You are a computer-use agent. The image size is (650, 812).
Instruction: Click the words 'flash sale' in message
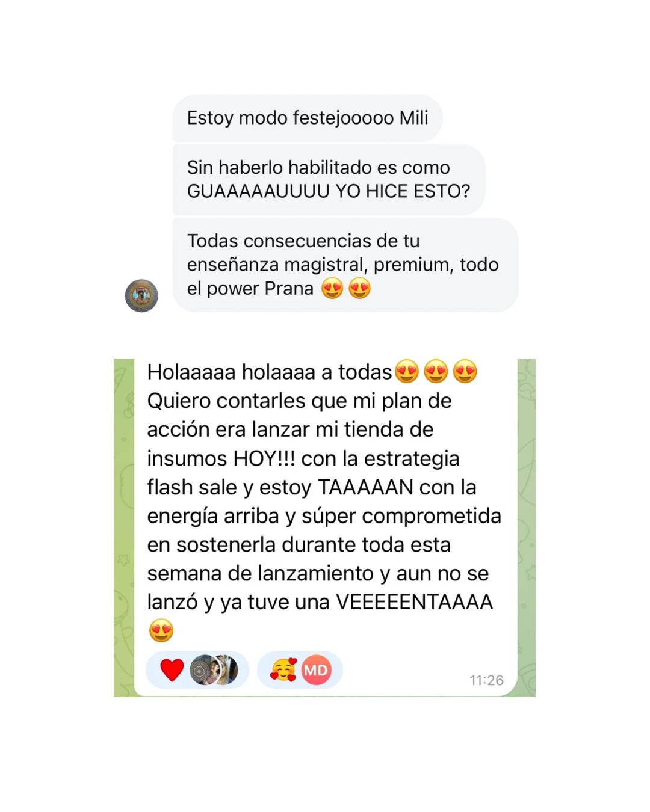click(x=192, y=487)
